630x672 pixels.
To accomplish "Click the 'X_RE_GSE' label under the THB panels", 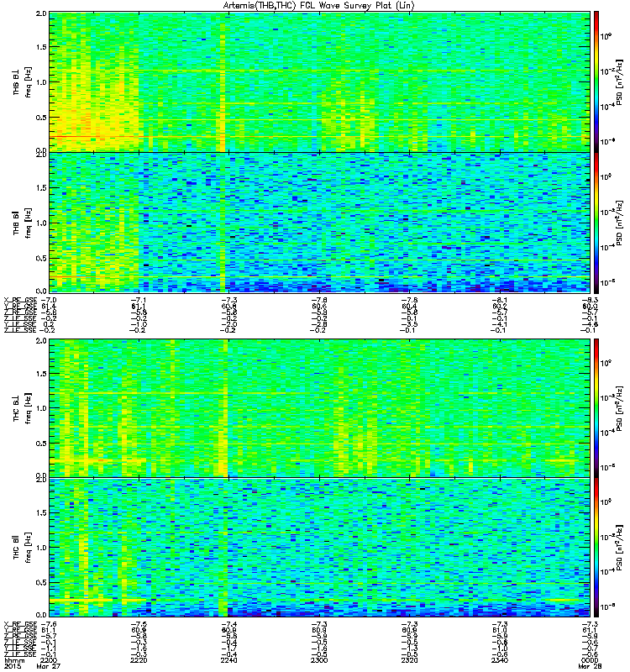I will 20,300.
